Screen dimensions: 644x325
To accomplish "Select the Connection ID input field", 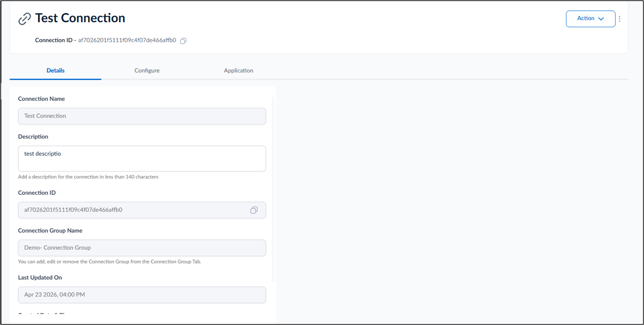I will coord(142,210).
